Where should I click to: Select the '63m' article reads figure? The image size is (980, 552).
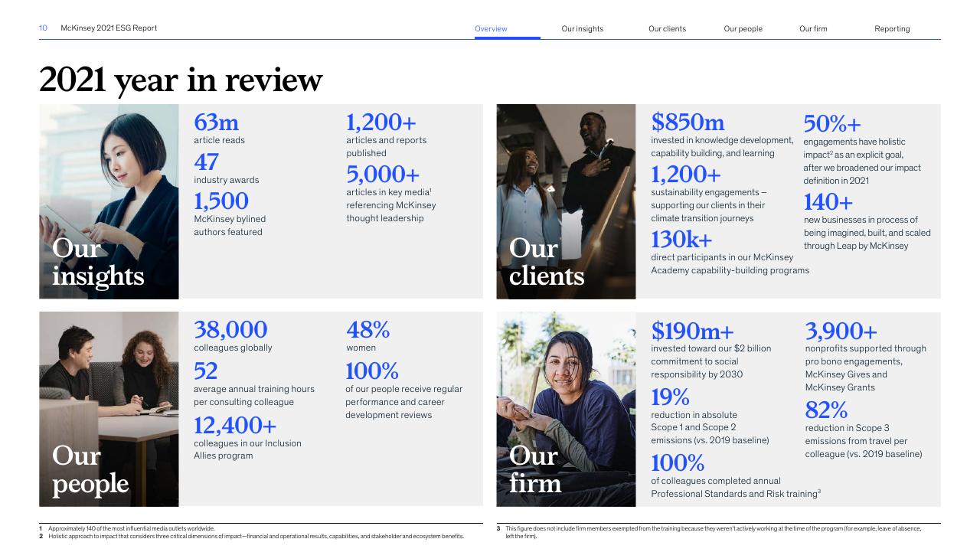[216, 122]
